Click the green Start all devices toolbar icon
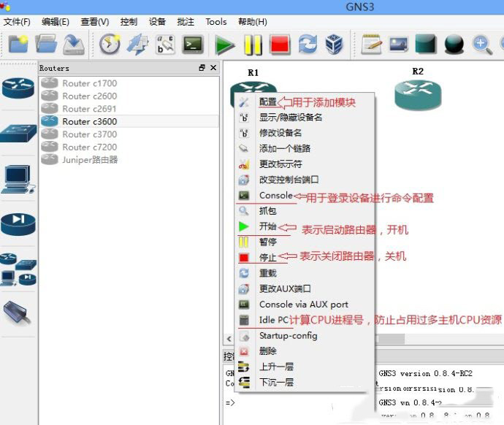The width and height of the screenshot is (504, 425). point(225,45)
